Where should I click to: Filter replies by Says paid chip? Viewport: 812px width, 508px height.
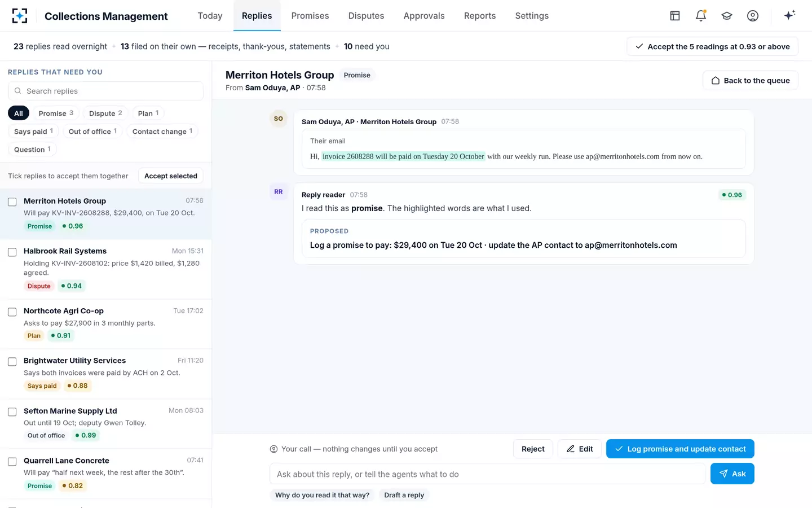pos(34,132)
